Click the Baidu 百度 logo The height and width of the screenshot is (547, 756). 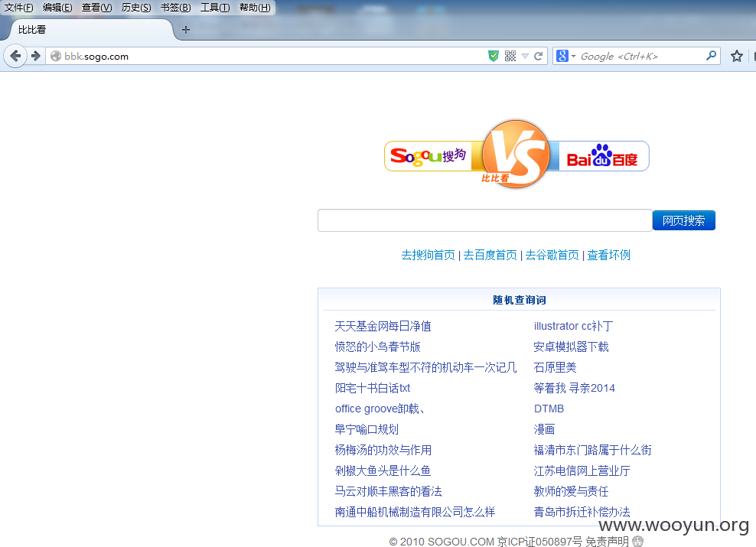pyautogui.click(x=602, y=155)
